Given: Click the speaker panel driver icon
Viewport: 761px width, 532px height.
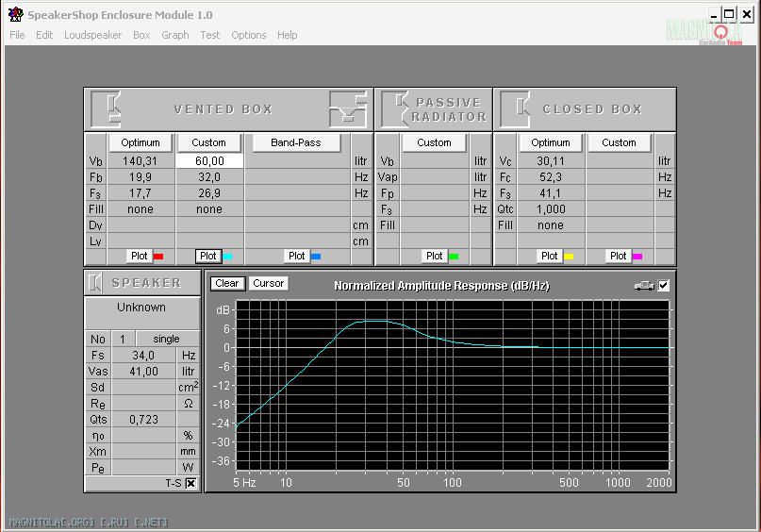Looking at the screenshot, I should (x=95, y=282).
